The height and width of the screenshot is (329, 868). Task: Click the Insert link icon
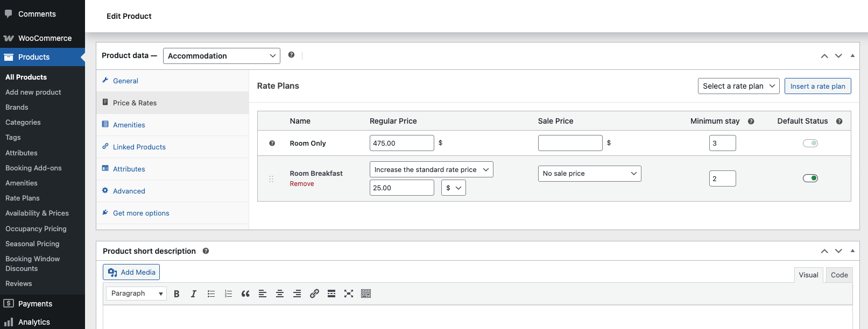314,294
